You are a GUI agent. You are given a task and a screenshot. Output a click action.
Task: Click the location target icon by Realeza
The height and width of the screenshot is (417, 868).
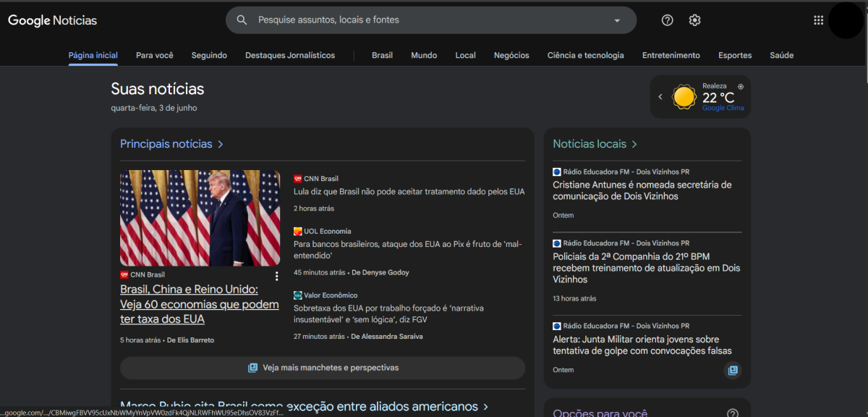741,86
